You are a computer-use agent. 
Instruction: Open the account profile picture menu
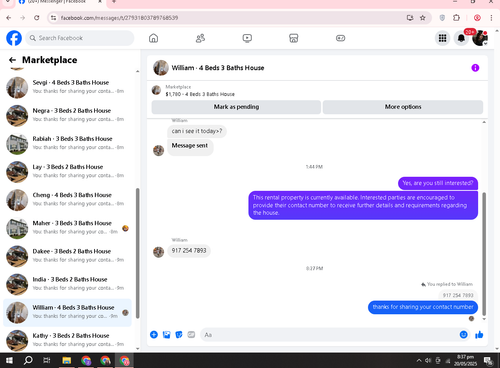[x=480, y=38]
